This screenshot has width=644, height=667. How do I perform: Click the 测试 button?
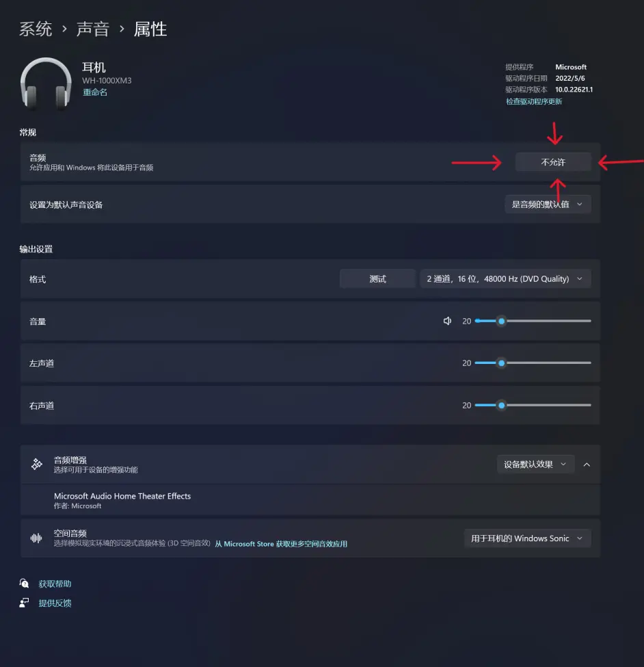point(377,279)
